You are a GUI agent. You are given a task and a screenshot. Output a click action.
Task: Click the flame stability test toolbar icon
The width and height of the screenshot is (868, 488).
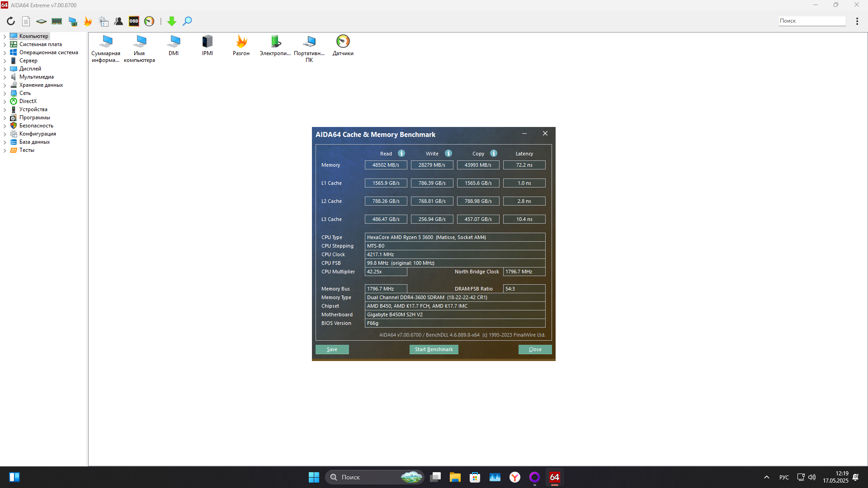pos(88,21)
